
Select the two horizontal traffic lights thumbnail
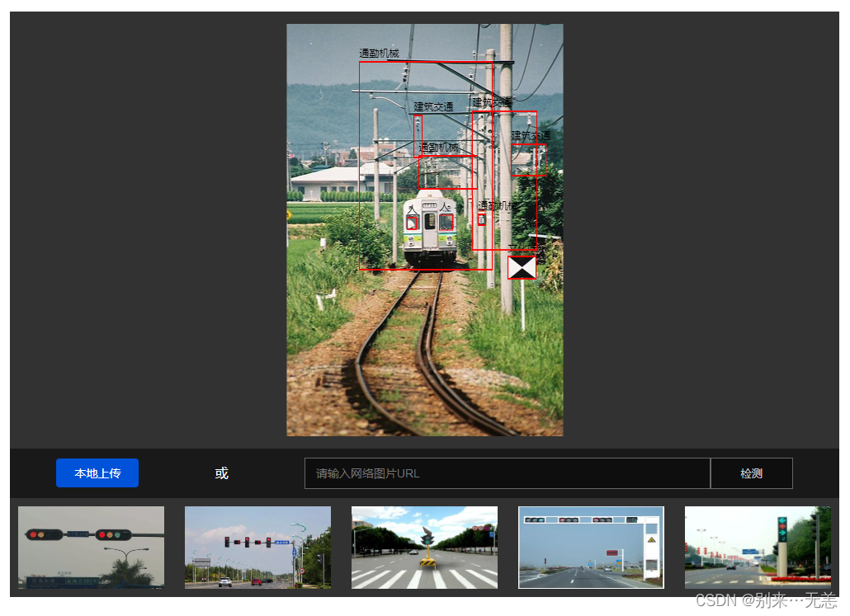[91, 548]
